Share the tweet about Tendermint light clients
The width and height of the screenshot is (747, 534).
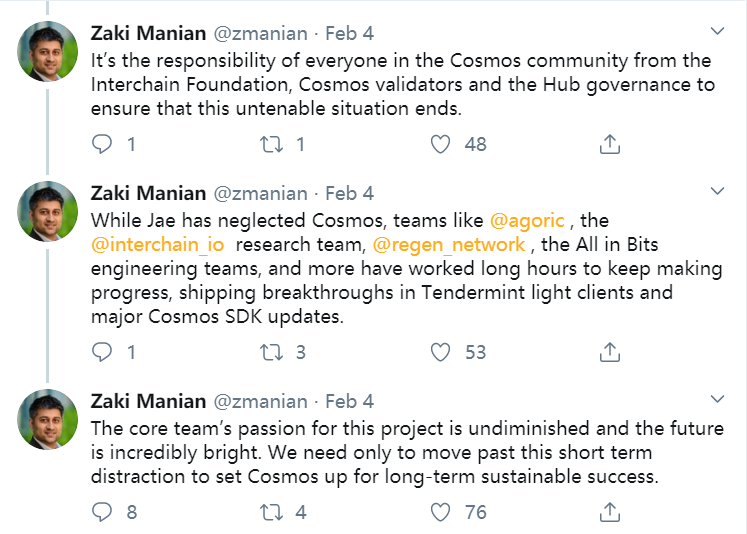[609, 352]
